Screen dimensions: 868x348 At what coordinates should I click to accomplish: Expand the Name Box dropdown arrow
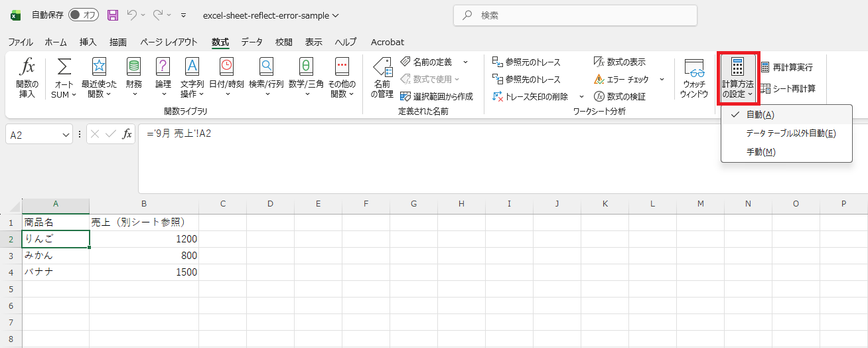pos(66,135)
